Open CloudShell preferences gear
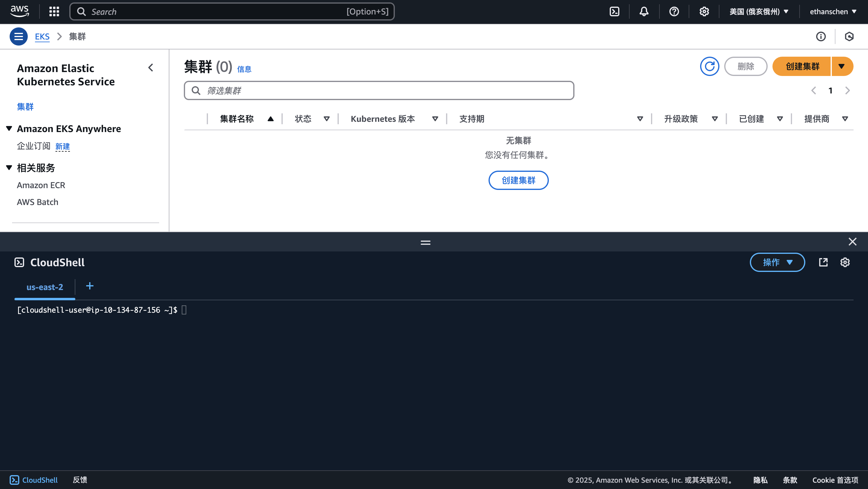 pos(845,262)
